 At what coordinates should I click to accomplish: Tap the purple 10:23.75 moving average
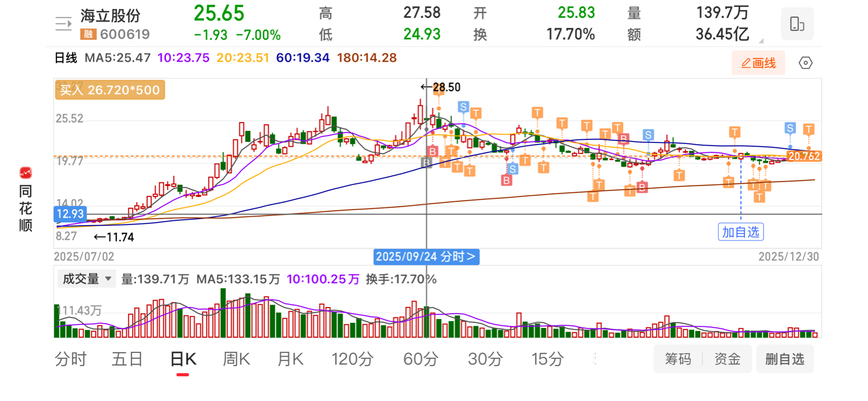click(x=183, y=58)
